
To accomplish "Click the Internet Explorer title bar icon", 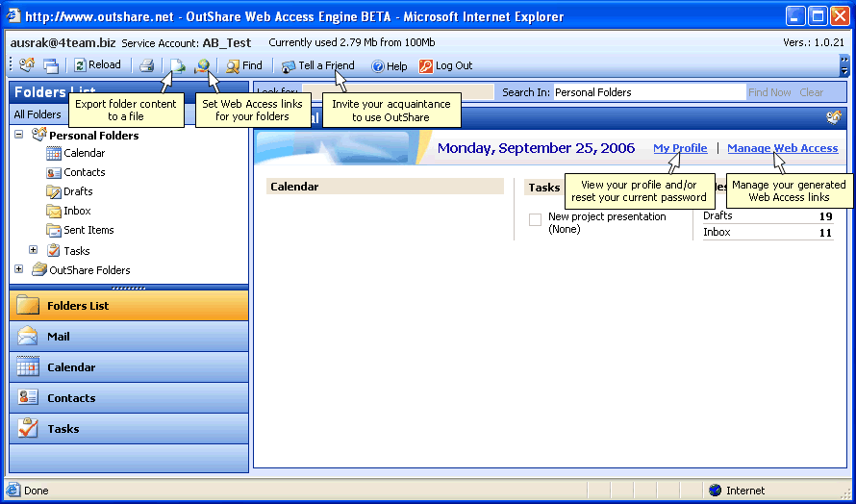I will (14, 15).
